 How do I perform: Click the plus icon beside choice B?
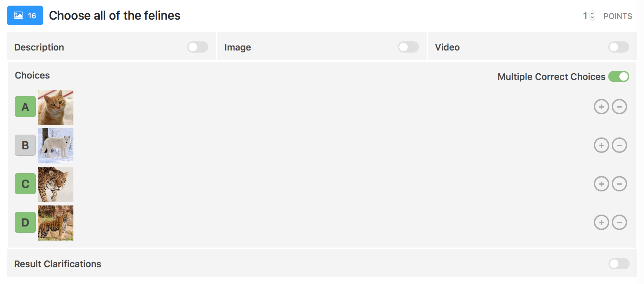point(601,145)
